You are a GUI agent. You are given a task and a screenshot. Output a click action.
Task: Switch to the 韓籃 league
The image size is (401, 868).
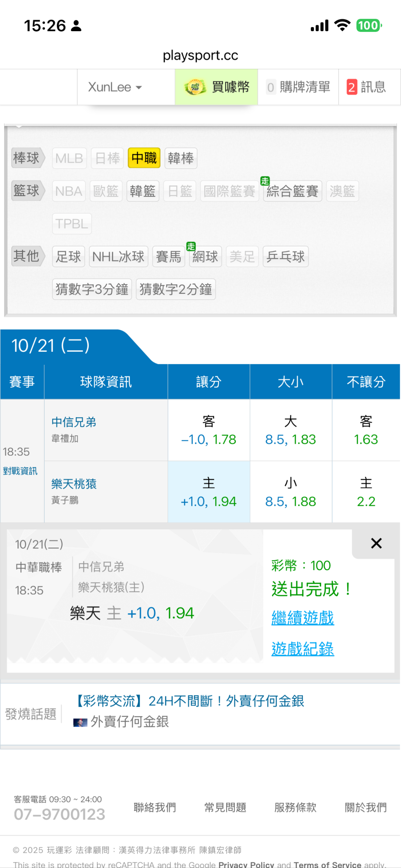point(143,191)
